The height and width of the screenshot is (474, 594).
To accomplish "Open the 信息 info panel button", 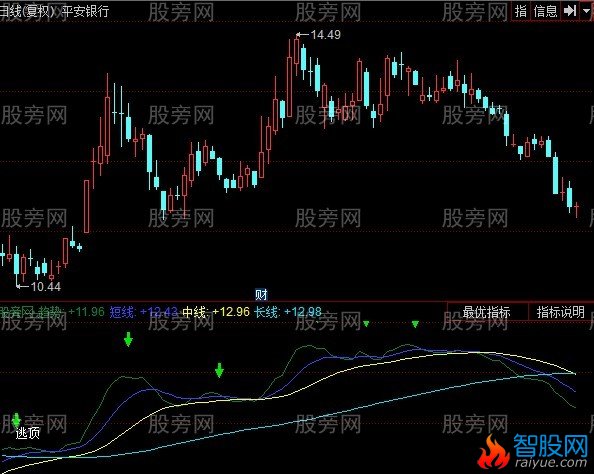I will click(546, 11).
